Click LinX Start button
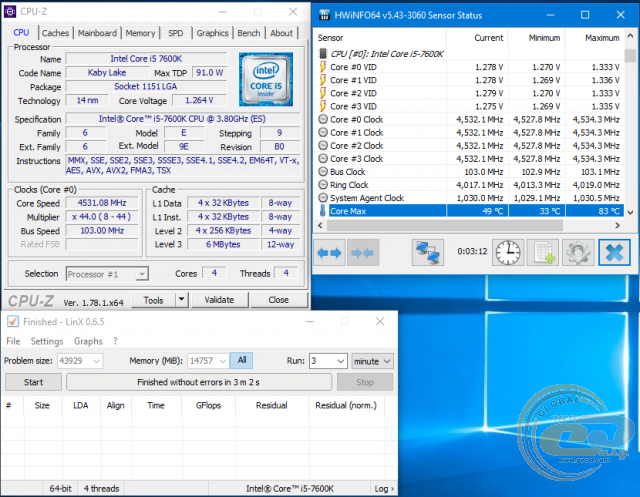640x497 pixels. pos(33,382)
